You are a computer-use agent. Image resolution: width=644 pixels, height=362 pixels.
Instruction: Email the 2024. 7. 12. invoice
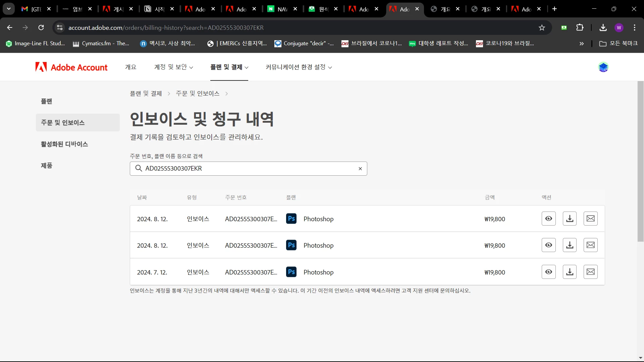(x=590, y=272)
